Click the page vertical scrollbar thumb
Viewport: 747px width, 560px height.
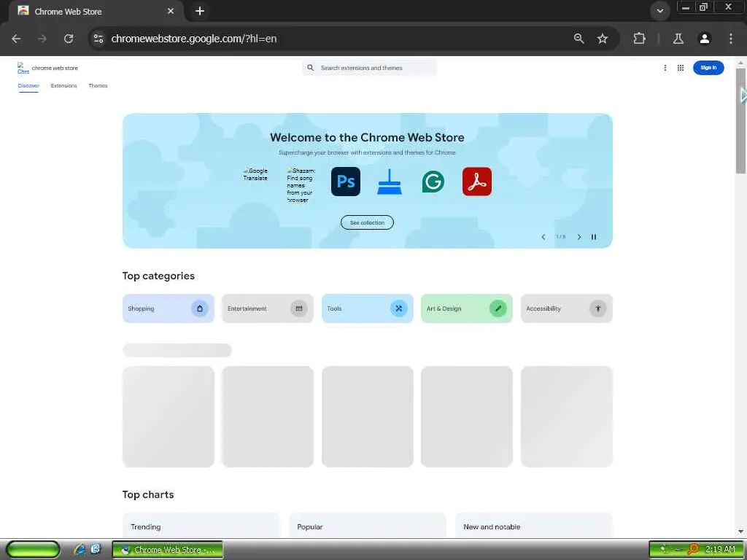(x=740, y=121)
